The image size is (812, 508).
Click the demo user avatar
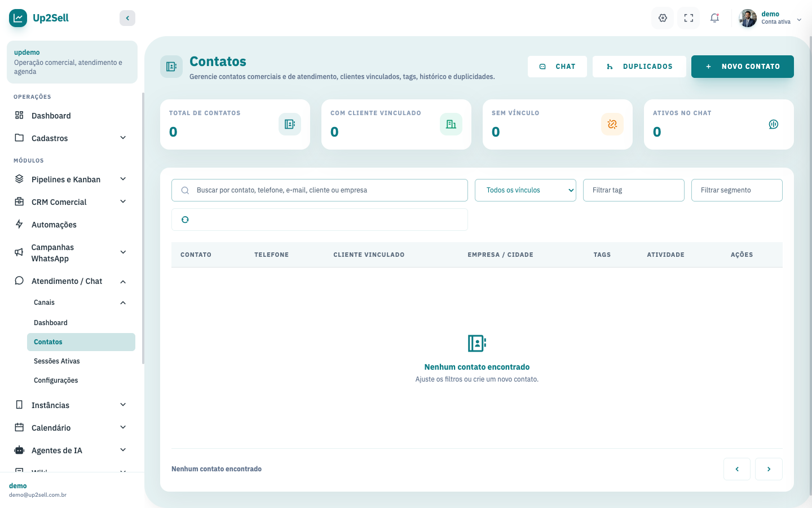pos(748,18)
